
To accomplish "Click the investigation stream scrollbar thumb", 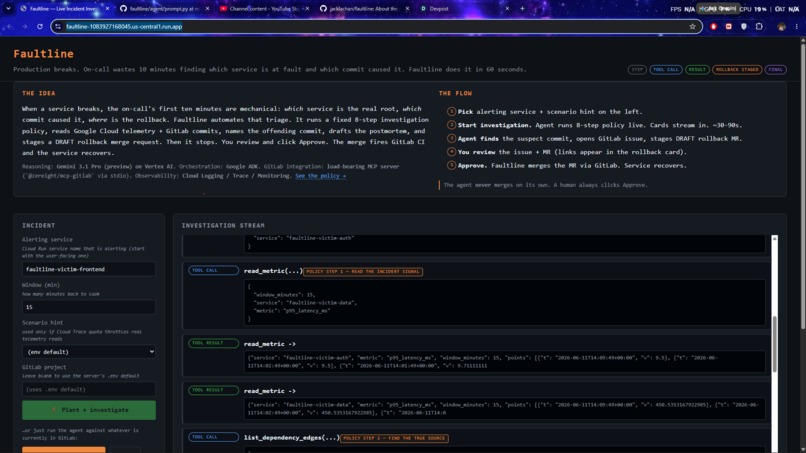I will [x=774, y=343].
